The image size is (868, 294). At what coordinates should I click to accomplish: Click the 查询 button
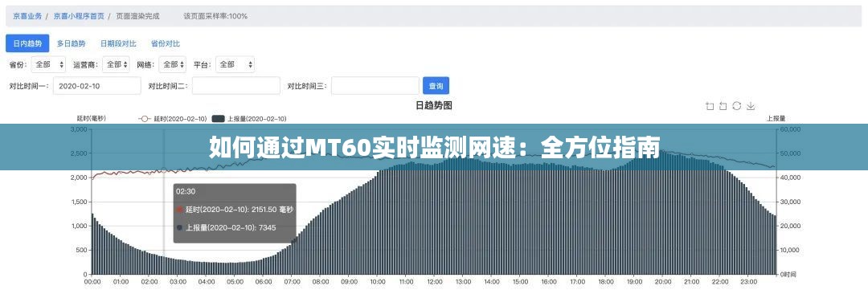tap(436, 86)
